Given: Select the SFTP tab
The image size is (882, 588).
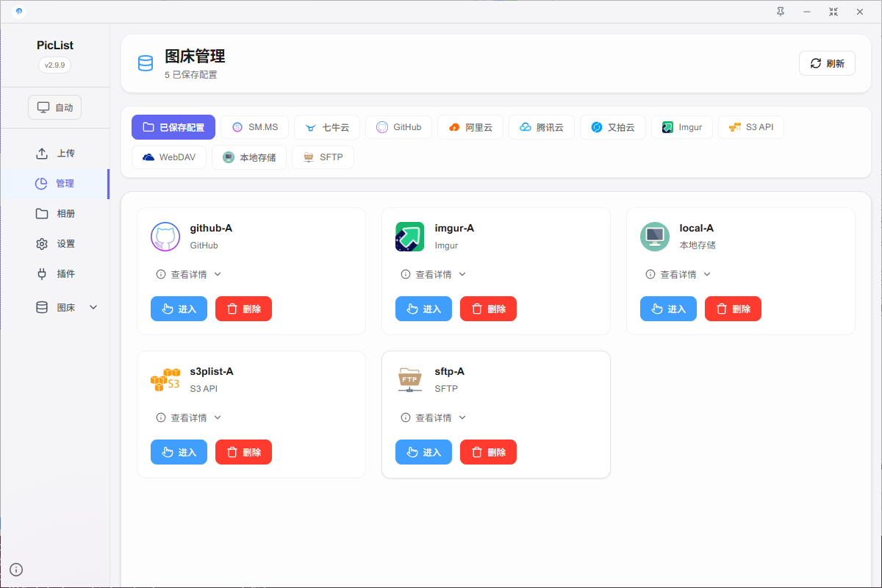Looking at the screenshot, I should point(323,157).
